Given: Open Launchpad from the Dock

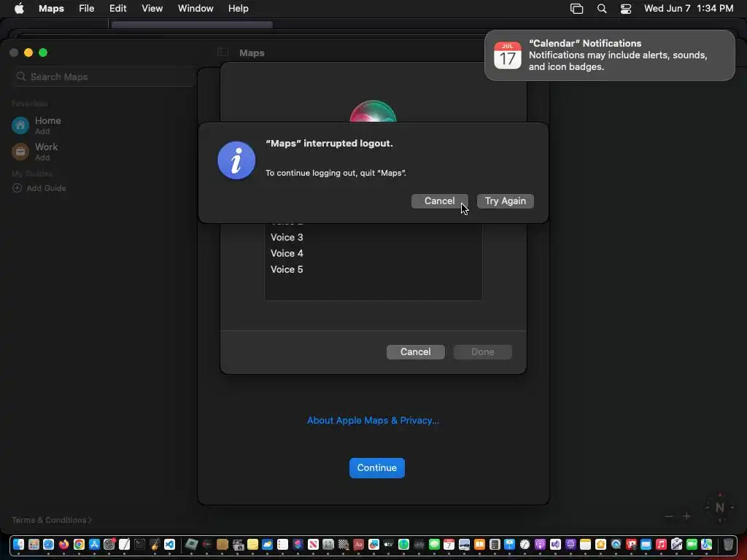Looking at the screenshot, I should pos(34,544).
